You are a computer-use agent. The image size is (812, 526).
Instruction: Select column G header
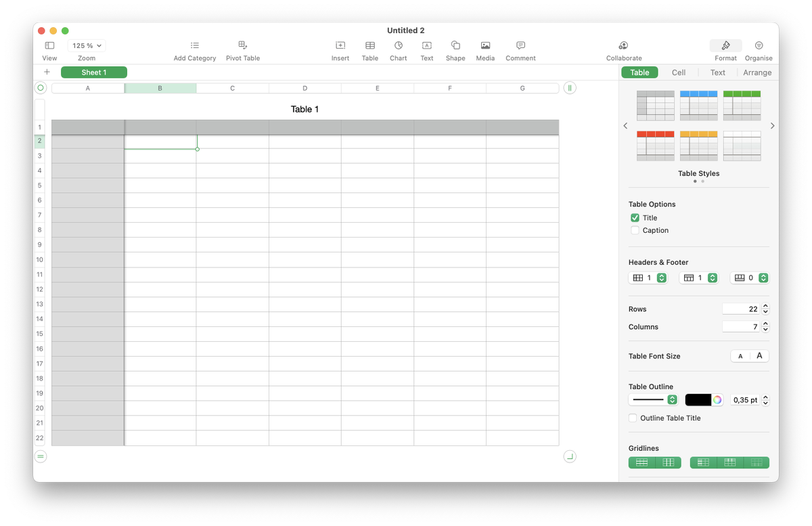(x=522, y=88)
